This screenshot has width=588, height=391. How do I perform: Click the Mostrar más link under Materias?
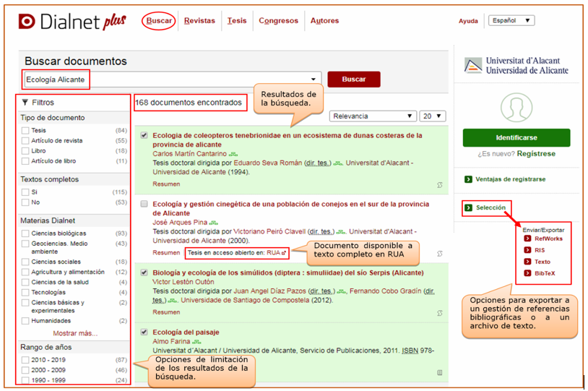pos(75,334)
